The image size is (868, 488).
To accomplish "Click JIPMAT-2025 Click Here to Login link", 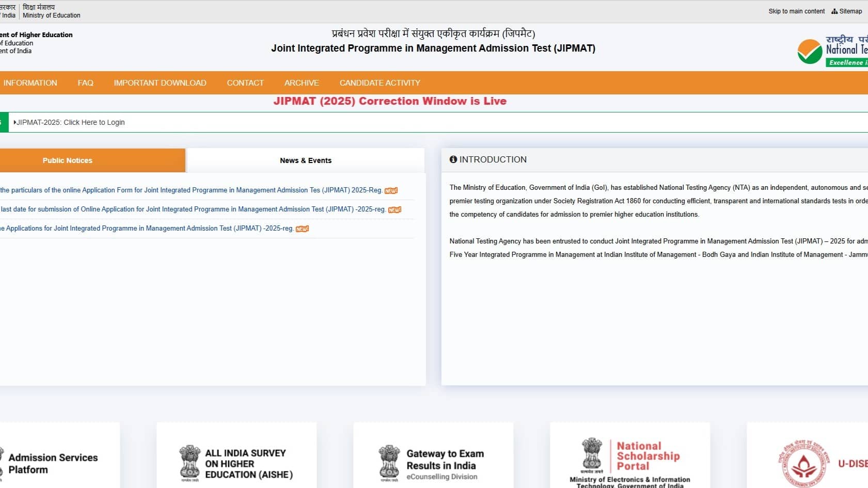I will [71, 123].
